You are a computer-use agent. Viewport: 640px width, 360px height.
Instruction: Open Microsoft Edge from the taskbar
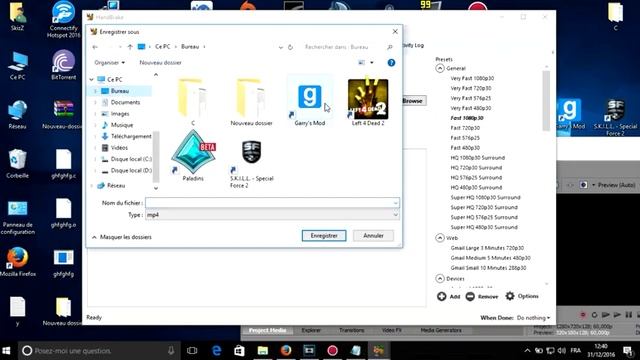tap(216, 351)
